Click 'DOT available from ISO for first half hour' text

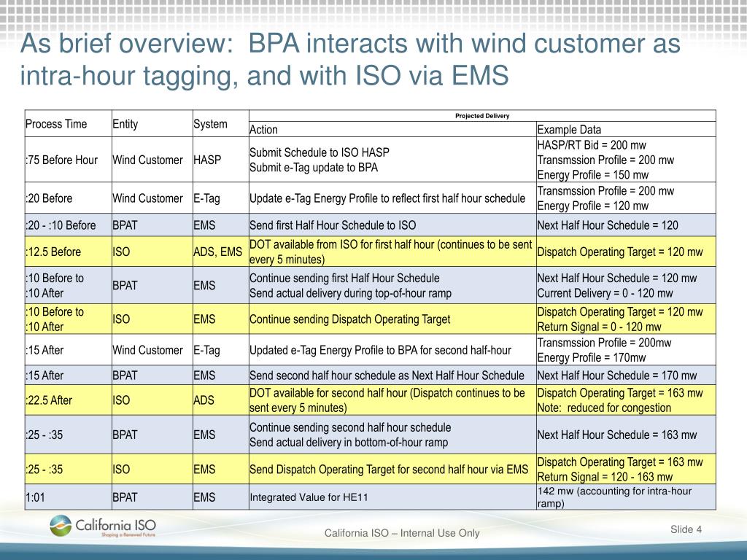(x=342, y=244)
